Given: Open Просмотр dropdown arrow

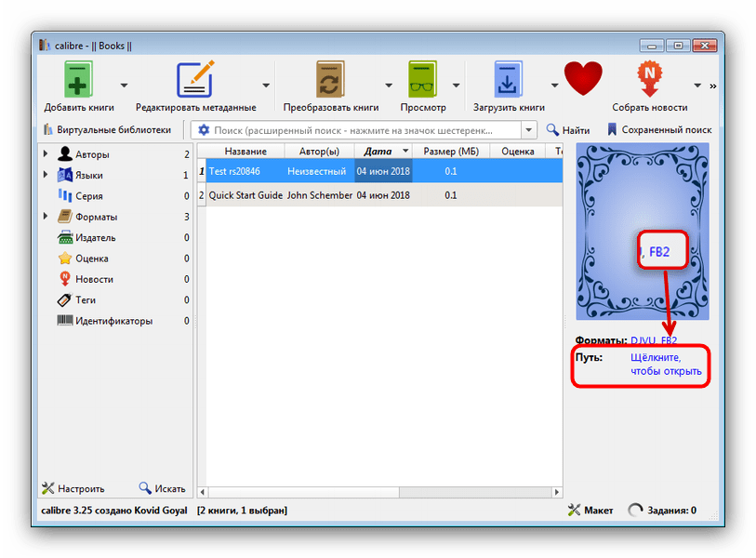Looking at the screenshot, I should (x=456, y=86).
